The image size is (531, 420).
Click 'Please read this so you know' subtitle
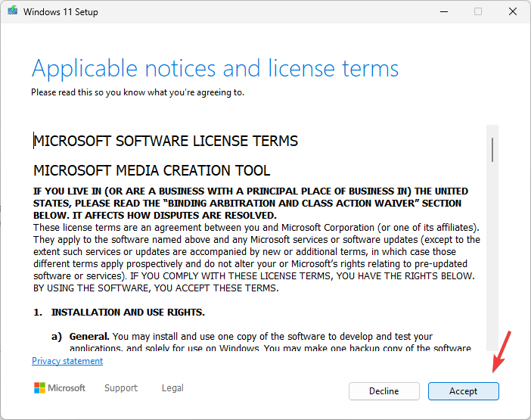(138, 92)
